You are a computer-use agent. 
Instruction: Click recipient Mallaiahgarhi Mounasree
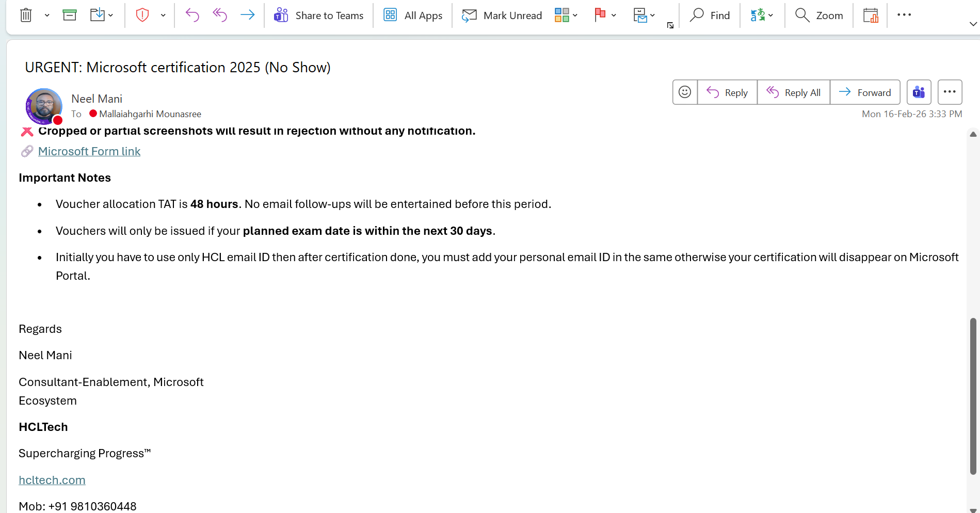click(x=150, y=114)
